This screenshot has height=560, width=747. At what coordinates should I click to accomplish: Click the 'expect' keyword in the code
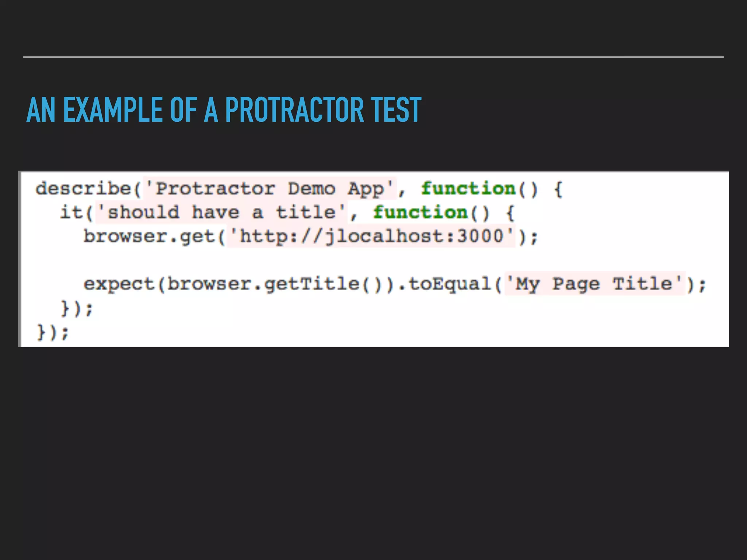119,284
